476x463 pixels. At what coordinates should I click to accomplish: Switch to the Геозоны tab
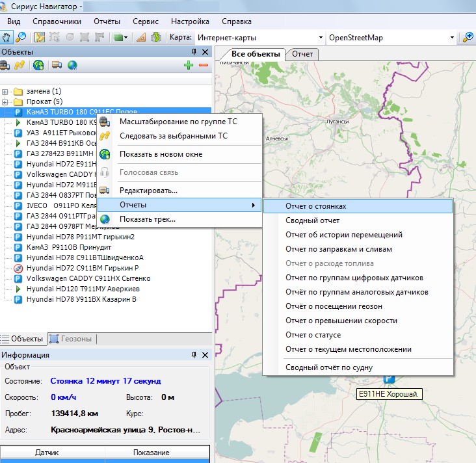pyautogui.click(x=76, y=339)
